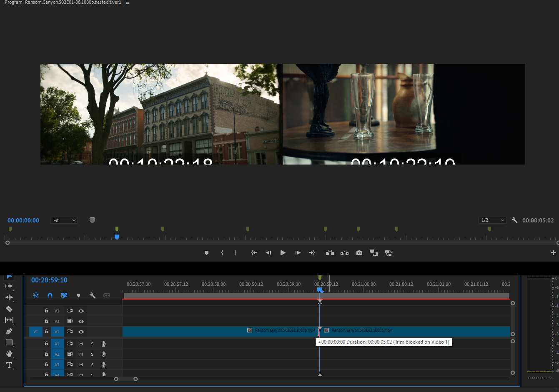Add a marker from the timeline header
The width and height of the screenshot is (559, 392).
[78, 295]
